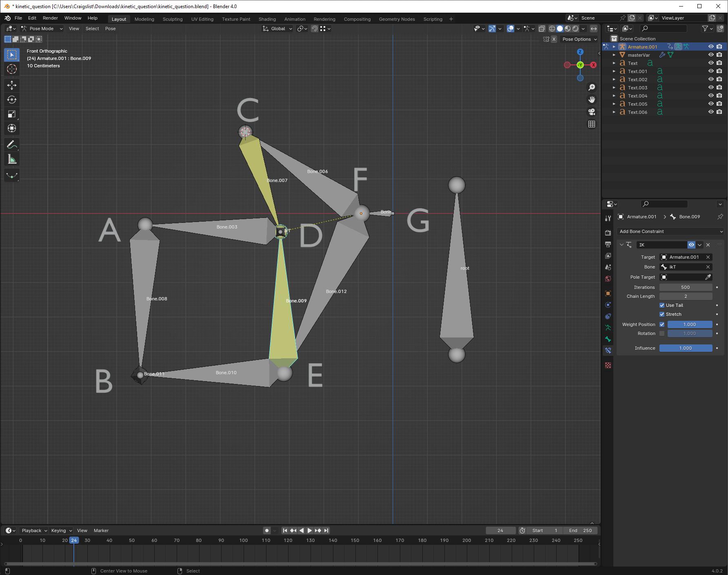Disable Text.006 in renders camera icon
The height and width of the screenshot is (575, 728).
click(x=719, y=112)
